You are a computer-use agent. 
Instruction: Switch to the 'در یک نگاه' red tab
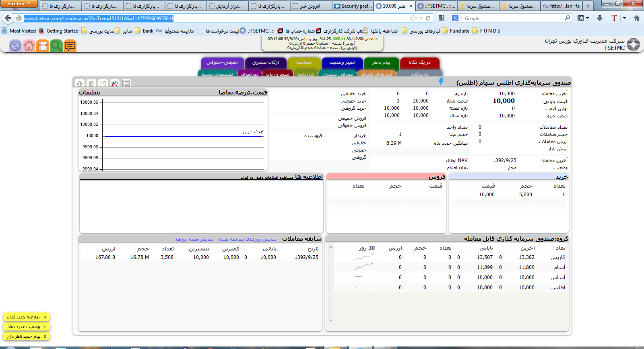coord(419,63)
